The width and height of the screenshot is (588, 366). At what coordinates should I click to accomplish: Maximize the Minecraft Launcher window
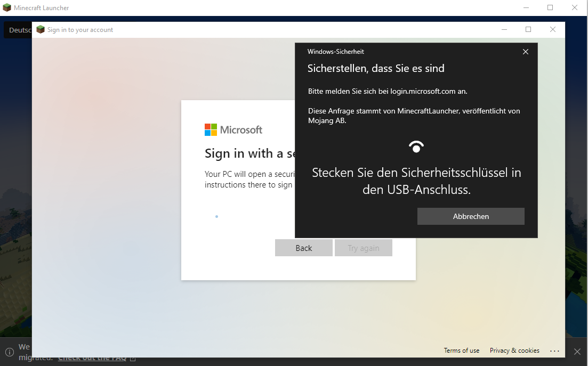(550, 7)
